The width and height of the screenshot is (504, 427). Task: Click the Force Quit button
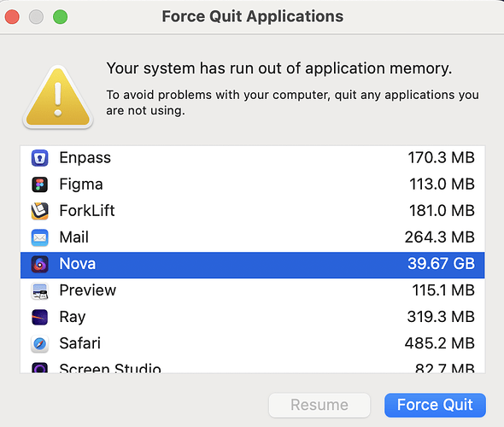coord(435,405)
